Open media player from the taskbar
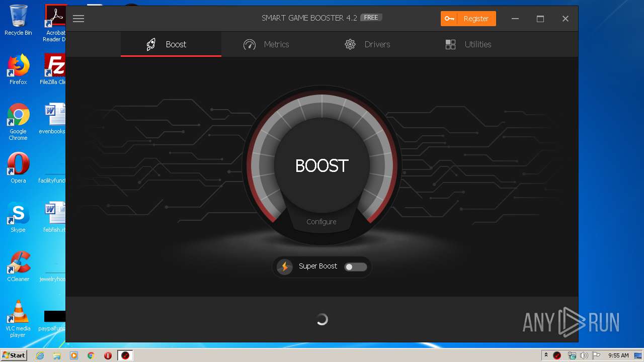Screen dimensions: 644x362 [74, 355]
